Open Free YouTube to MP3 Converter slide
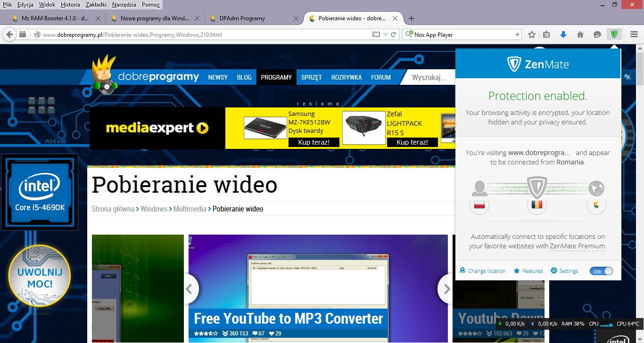Image resolution: width=644 pixels, height=343 pixels. coord(318,289)
